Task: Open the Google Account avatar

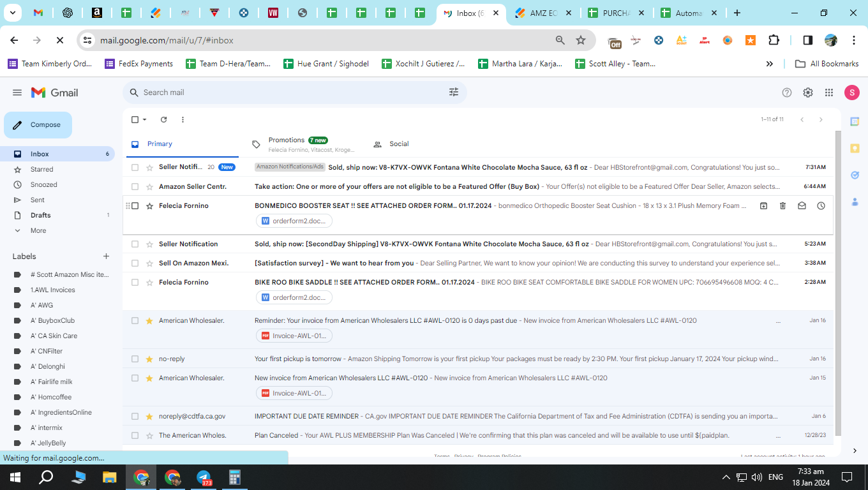Action: (852, 93)
